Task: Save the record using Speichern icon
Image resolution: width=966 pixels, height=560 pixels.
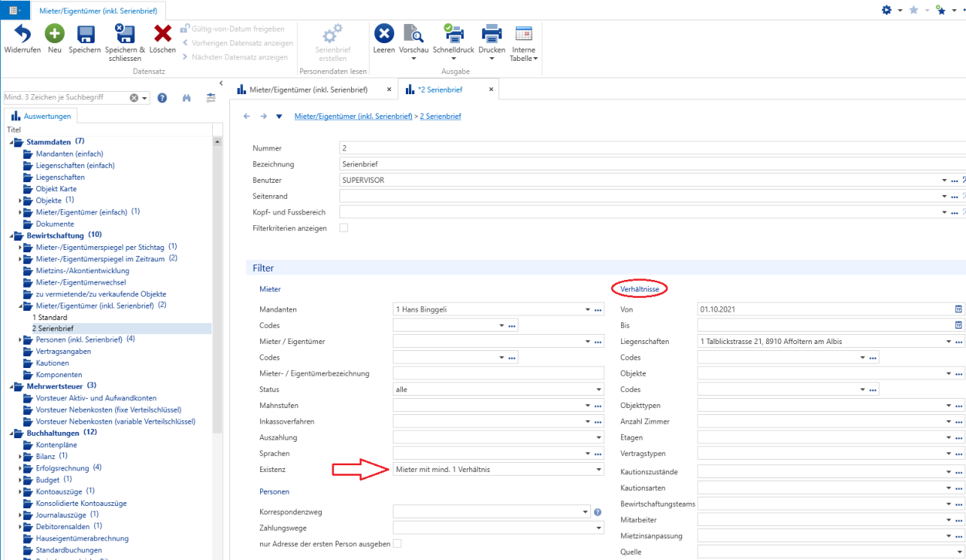Action: point(85,34)
